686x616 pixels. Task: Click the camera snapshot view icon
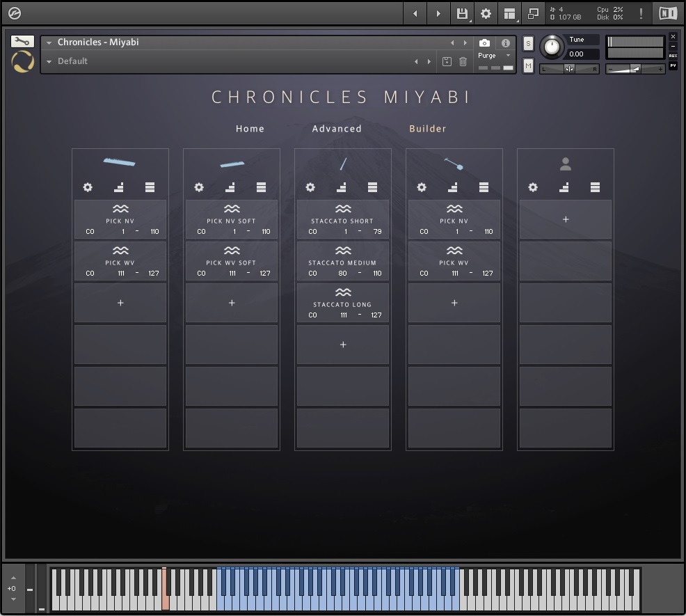pos(484,43)
